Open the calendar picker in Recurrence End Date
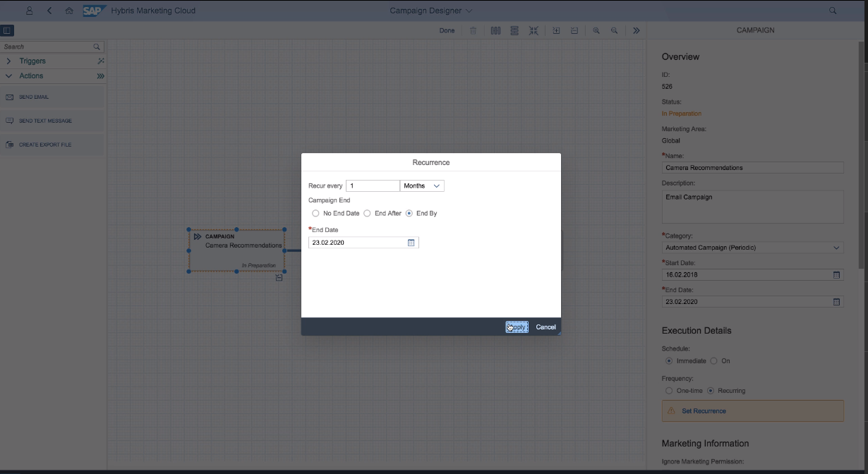This screenshot has height=474, width=868. pos(411,243)
